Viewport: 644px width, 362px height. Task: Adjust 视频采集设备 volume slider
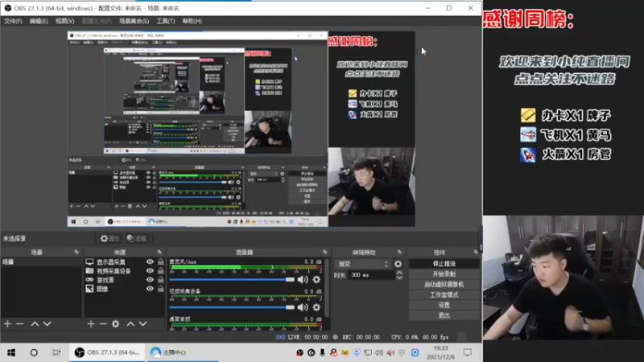[x=232, y=307]
